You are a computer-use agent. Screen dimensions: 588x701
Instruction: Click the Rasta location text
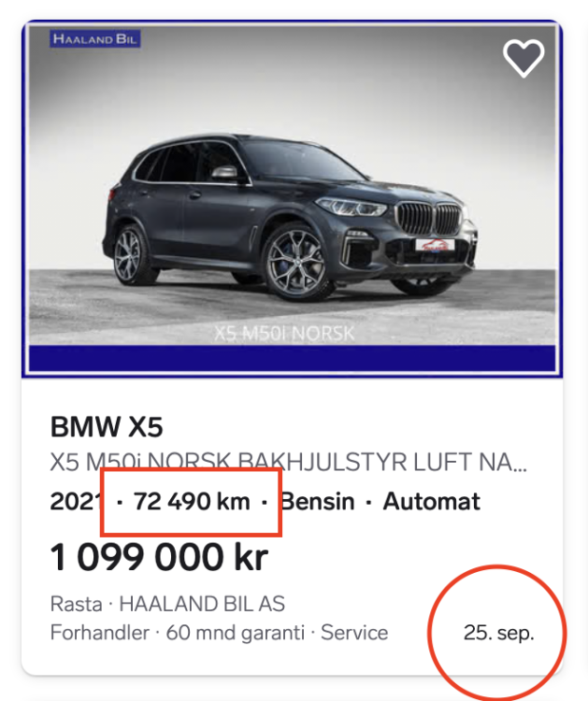(75, 604)
